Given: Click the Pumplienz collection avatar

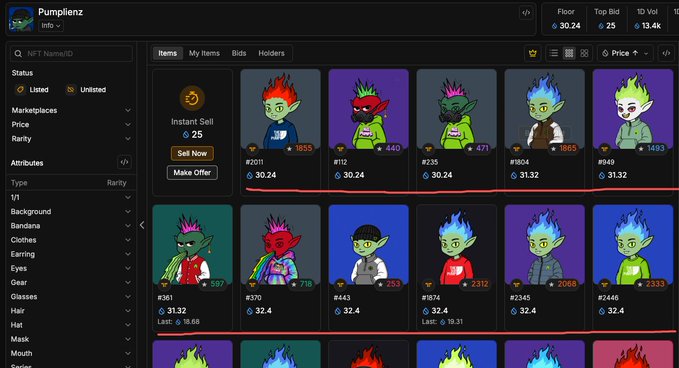Looking at the screenshot, I should 21,19.
